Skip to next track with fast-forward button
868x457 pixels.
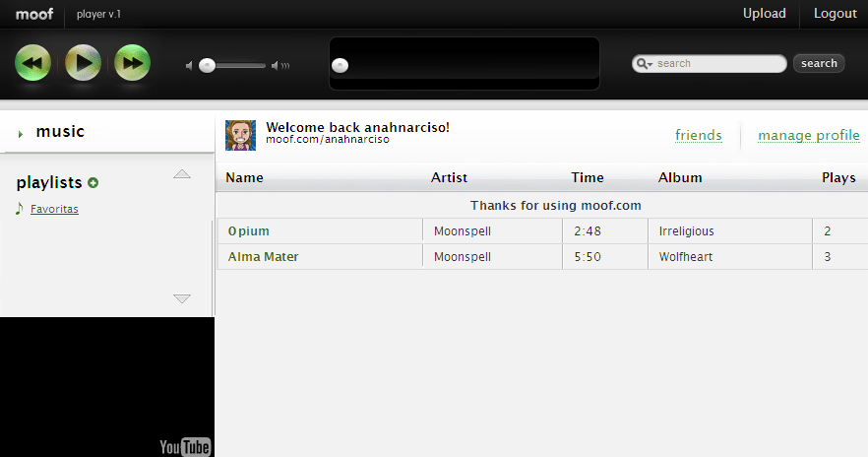(x=132, y=63)
